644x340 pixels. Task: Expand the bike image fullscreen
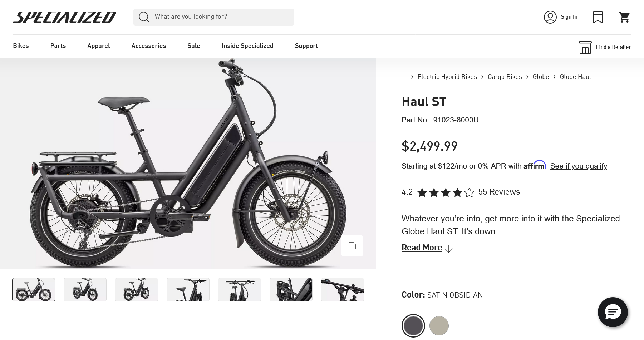352,246
